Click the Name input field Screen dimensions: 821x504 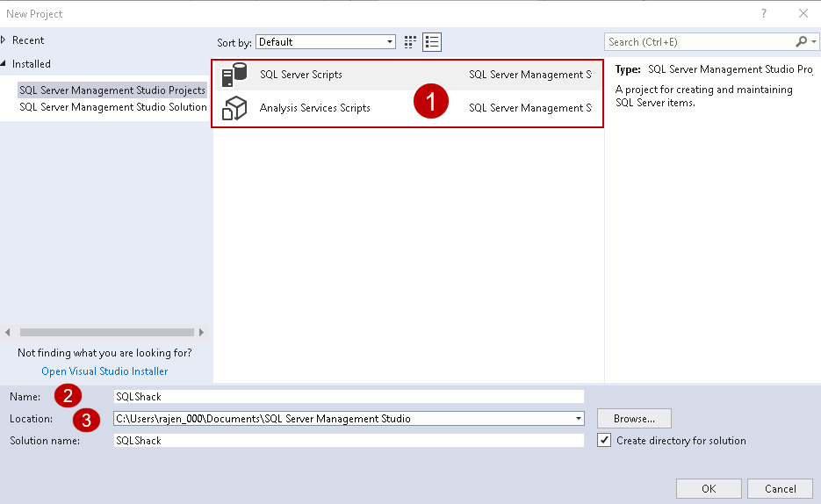point(349,397)
